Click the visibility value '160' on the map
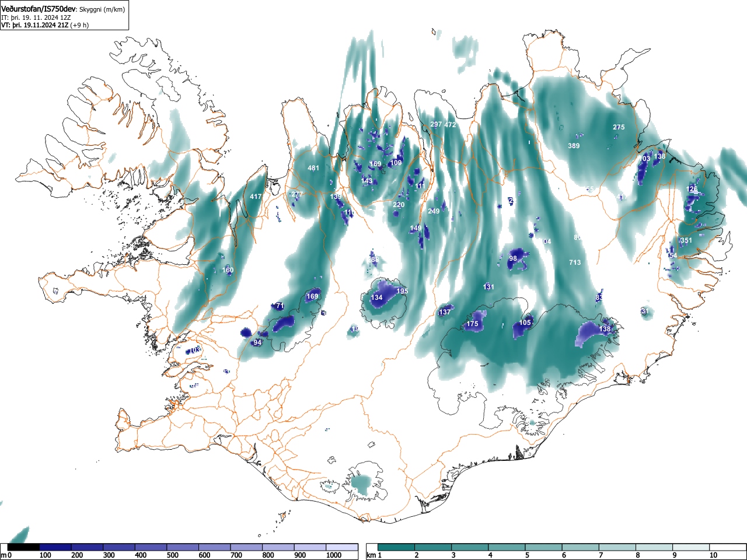This screenshot has height=560, width=747. (x=228, y=270)
